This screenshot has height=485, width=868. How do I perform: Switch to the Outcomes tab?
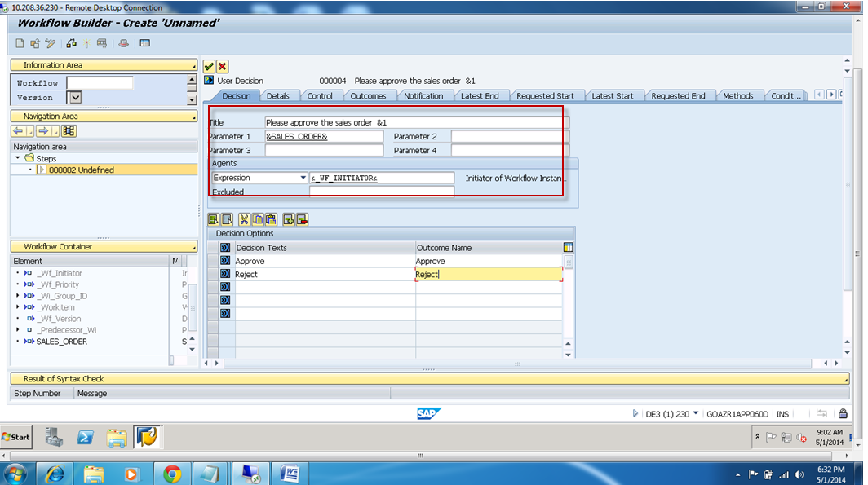coord(369,95)
